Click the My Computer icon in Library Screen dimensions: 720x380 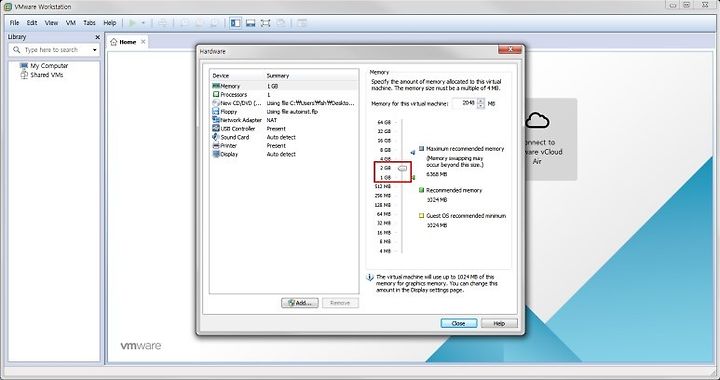pyautogui.click(x=24, y=66)
